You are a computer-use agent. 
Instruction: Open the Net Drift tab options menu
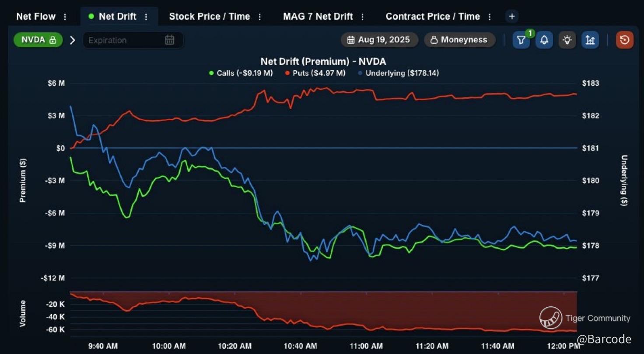click(146, 17)
